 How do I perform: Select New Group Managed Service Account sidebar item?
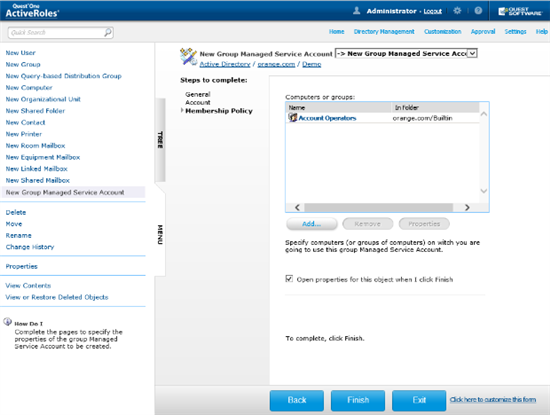[73, 192]
